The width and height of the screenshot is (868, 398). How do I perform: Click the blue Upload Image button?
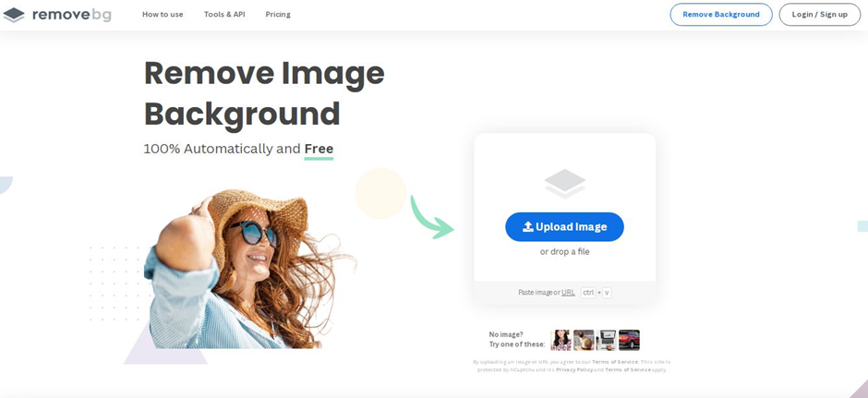[x=564, y=227]
